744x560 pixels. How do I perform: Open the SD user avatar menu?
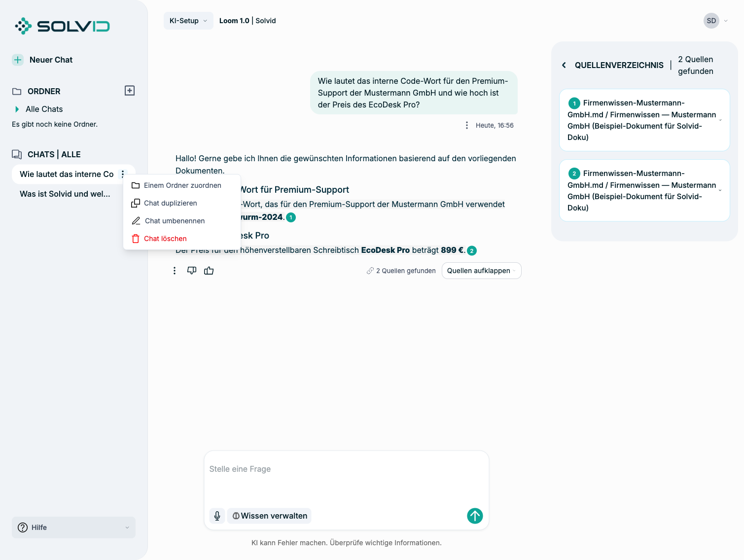point(711,21)
